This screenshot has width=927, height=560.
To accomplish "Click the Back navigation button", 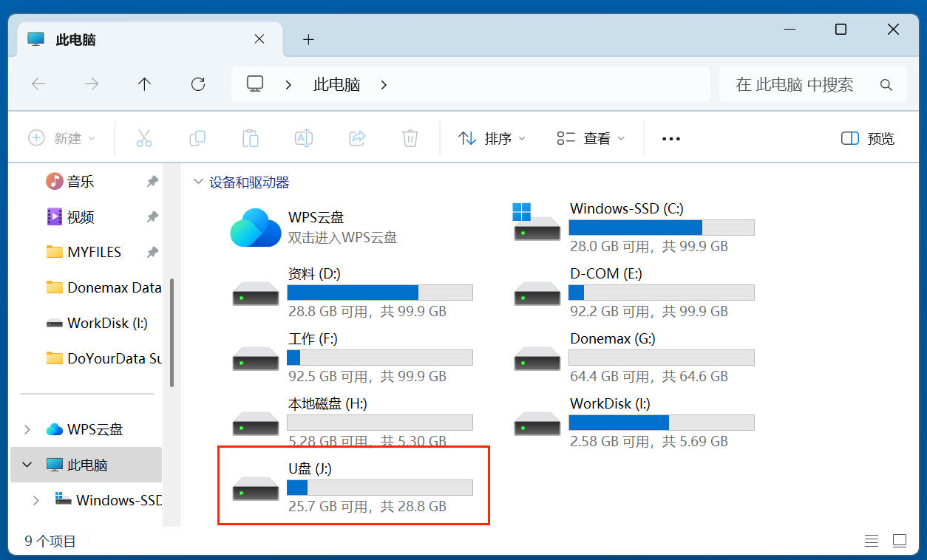I will [38, 84].
